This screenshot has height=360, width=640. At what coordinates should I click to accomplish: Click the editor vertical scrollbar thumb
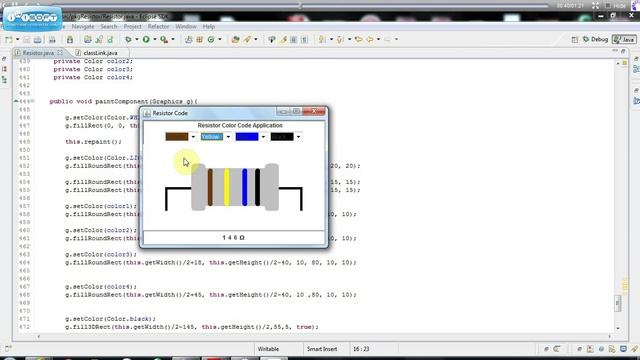tap(618, 303)
